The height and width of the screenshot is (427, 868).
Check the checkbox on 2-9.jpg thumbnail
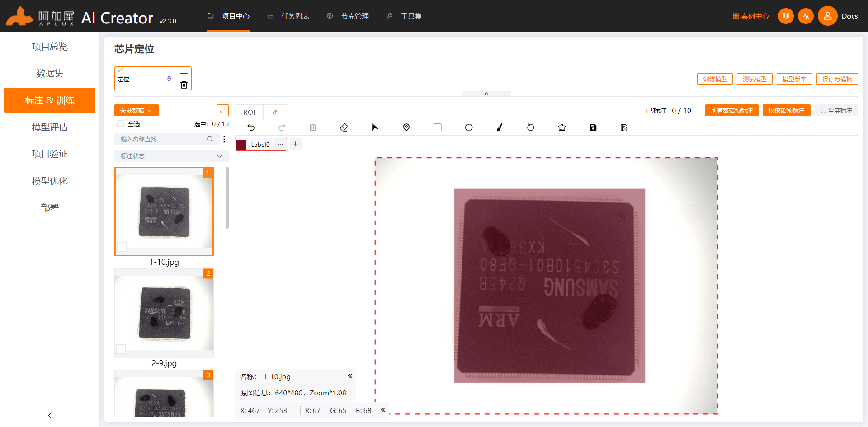(x=121, y=349)
